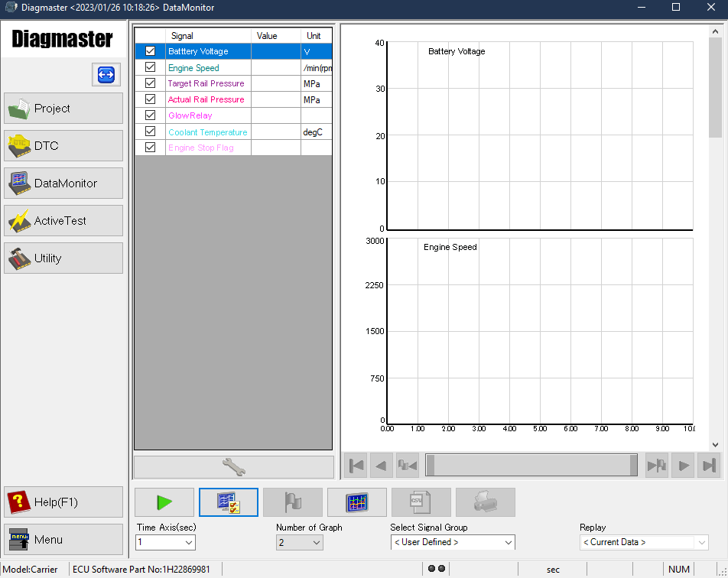Click the Signal column header
Screen dimensions: 728x578
coord(208,36)
